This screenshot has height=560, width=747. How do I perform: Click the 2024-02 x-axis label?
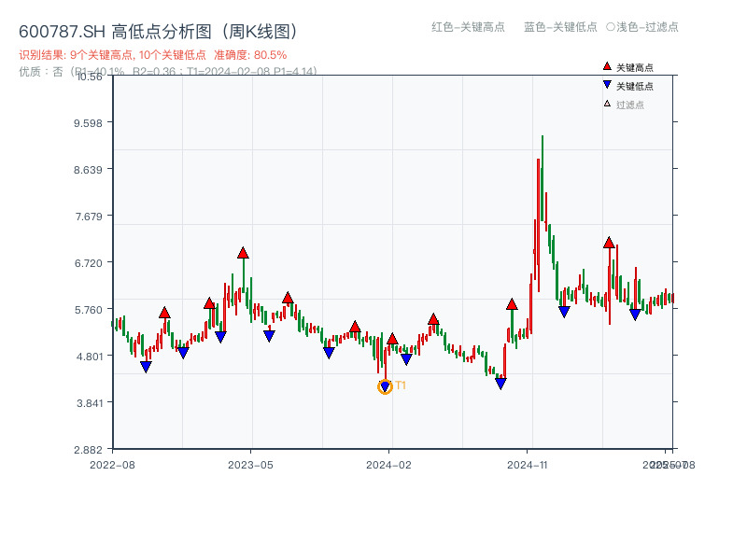click(x=388, y=465)
